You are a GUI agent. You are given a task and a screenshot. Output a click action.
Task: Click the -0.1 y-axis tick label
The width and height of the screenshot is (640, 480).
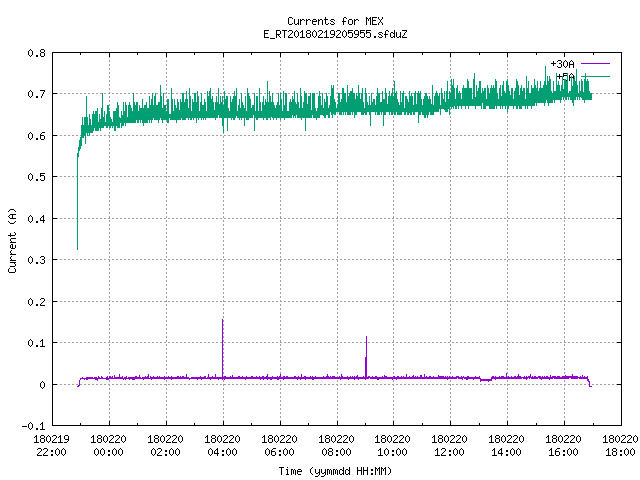34,426
